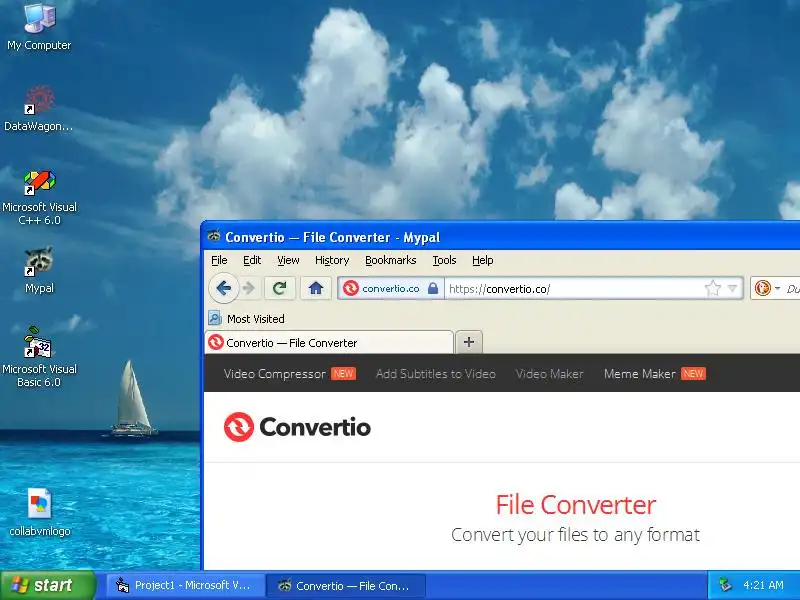The image size is (800, 600).
Task: Open the Video Maker link
Action: (x=549, y=374)
